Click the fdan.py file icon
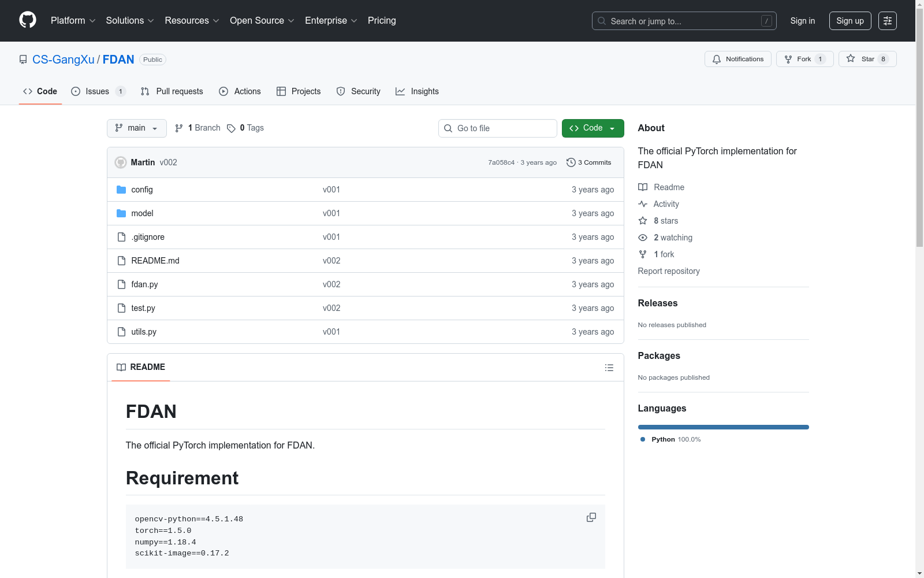Screen dimensions: 924x578 tap(121, 284)
